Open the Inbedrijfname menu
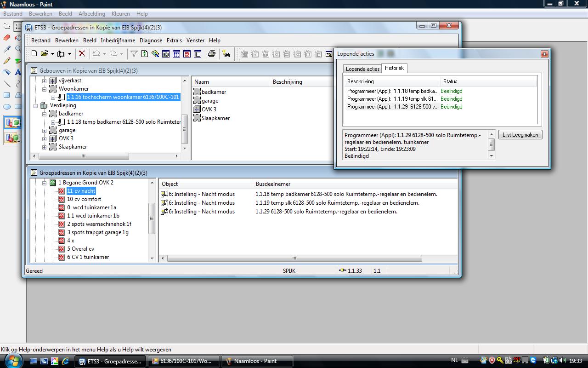Screen dimensions: 588x368 pyautogui.click(x=118, y=40)
